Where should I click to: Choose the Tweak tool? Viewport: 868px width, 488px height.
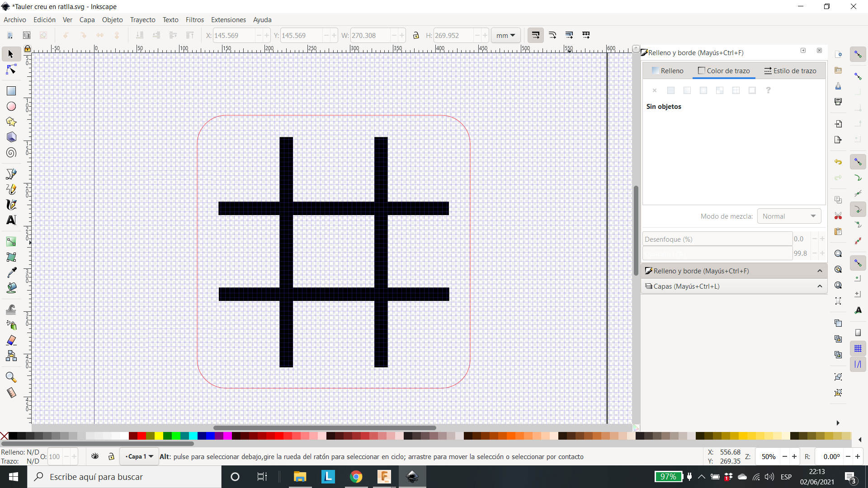(x=11, y=310)
